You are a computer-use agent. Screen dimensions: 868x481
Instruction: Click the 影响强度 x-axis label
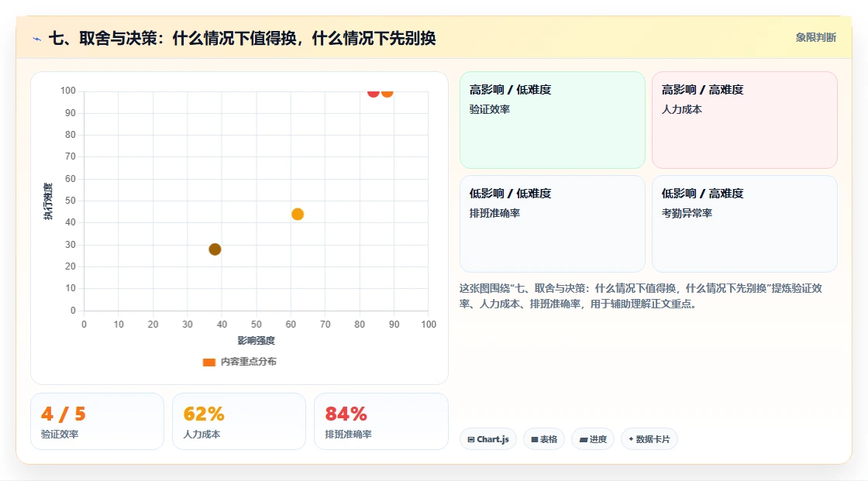coord(257,340)
